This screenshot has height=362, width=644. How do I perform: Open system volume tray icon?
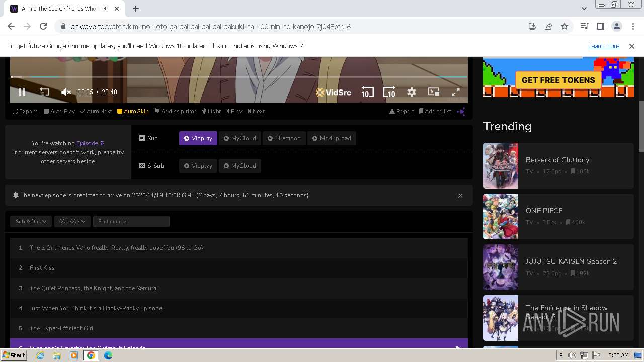tap(572, 355)
